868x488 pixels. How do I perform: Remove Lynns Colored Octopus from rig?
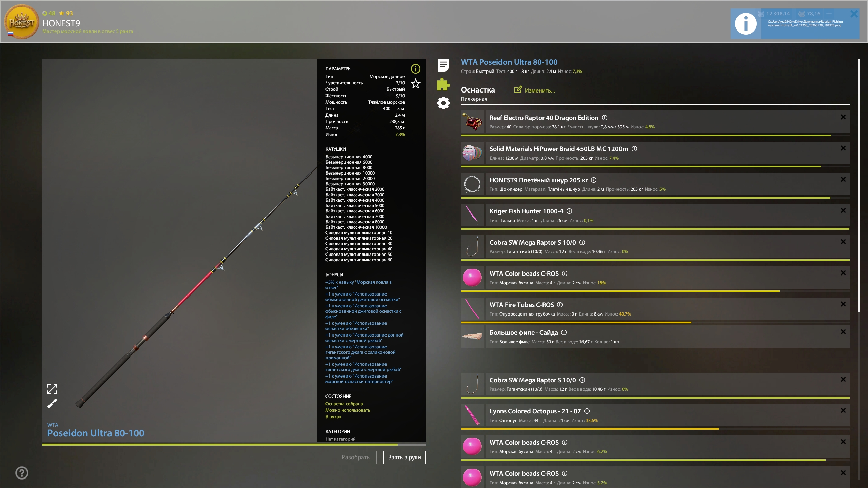click(843, 410)
